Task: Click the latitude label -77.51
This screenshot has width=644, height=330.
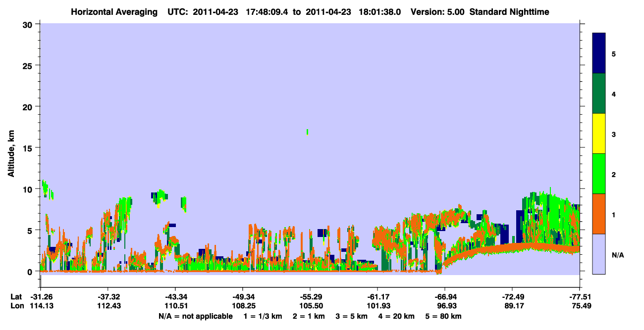Action: (x=580, y=297)
